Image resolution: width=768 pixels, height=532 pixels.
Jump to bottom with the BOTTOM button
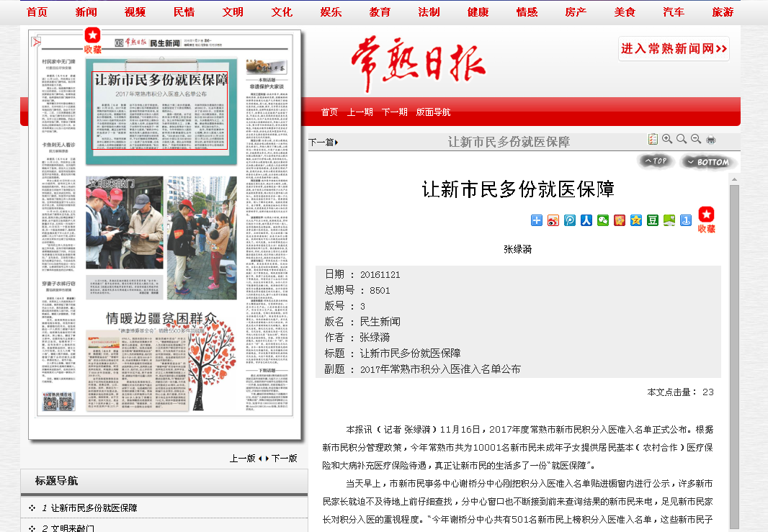tap(708, 162)
